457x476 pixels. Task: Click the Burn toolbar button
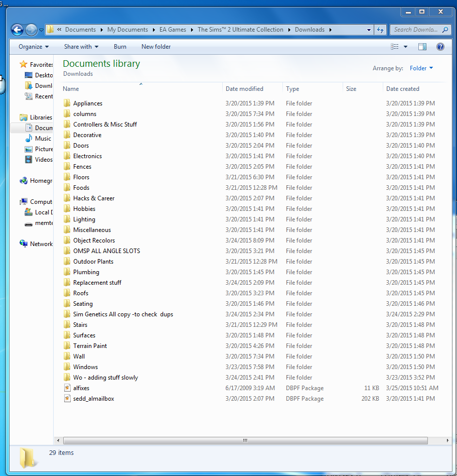click(120, 47)
